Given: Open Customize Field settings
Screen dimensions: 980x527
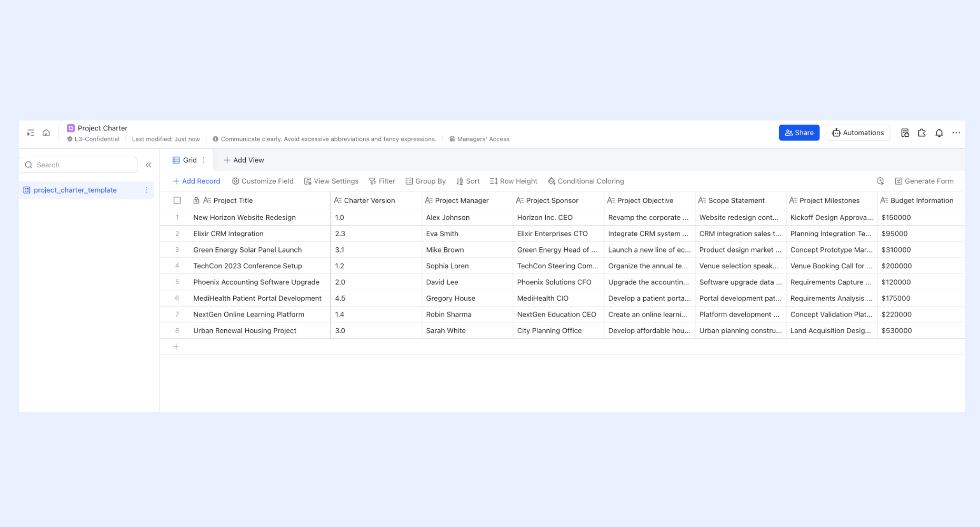Looking at the screenshot, I should tap(263, 181).
